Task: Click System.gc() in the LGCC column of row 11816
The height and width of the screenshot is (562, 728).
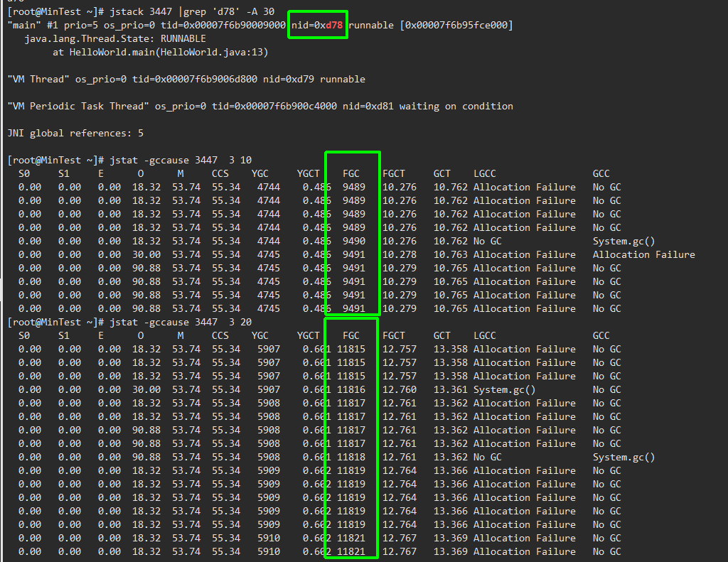Action: (x=504, y=390)
